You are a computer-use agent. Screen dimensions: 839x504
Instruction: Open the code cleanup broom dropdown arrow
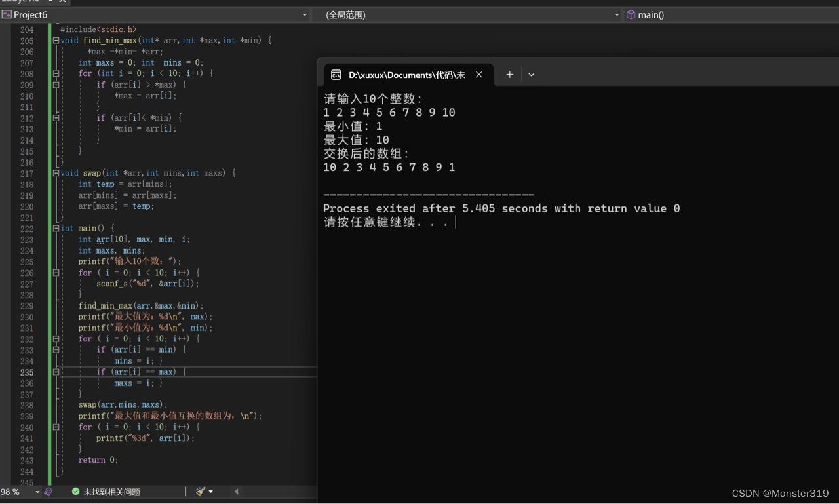tap(210, 492)
